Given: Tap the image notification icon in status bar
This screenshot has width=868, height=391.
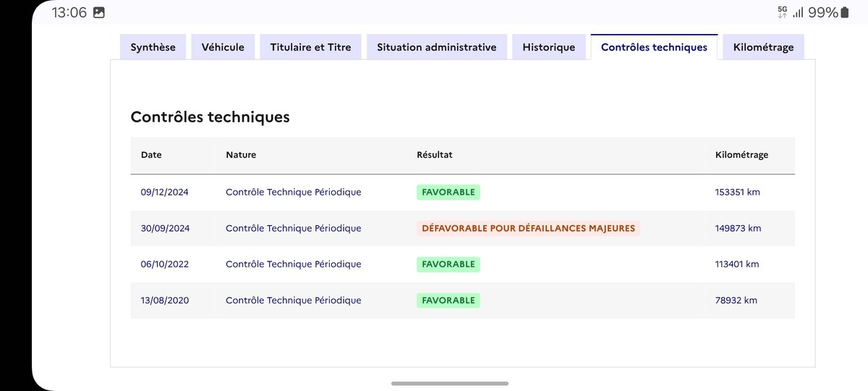Looking at the screenshot, I should click(x=99, y=12).
